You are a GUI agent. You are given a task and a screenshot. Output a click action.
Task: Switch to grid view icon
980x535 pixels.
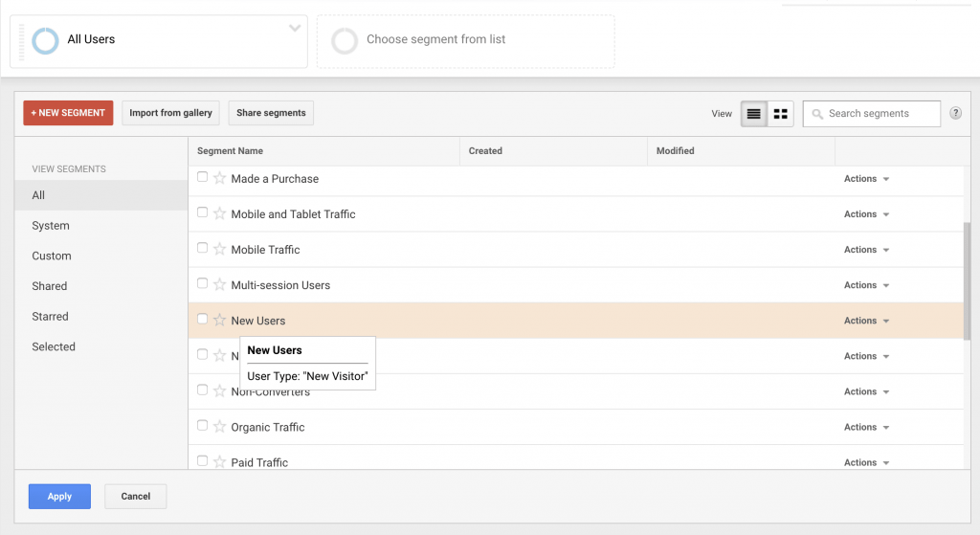pos(781,114)
